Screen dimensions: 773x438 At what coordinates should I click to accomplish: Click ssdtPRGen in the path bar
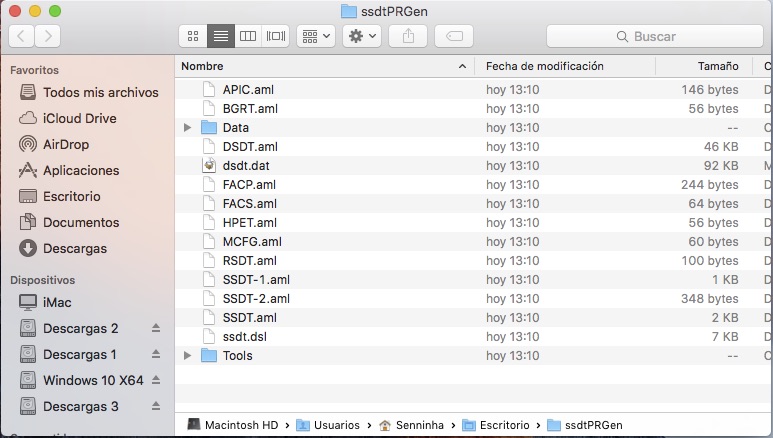(x=585, y=425)
